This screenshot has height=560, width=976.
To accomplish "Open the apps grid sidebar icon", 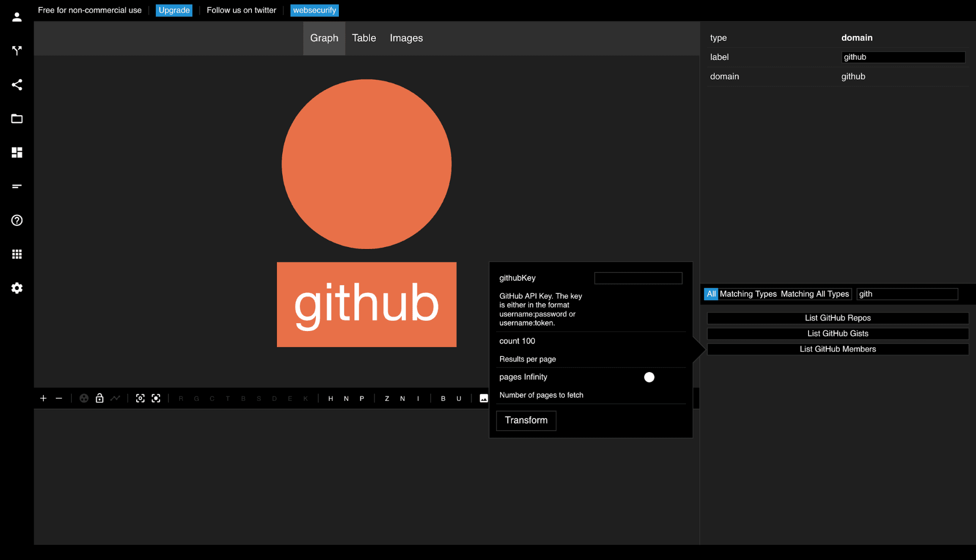I will (17, 254).
